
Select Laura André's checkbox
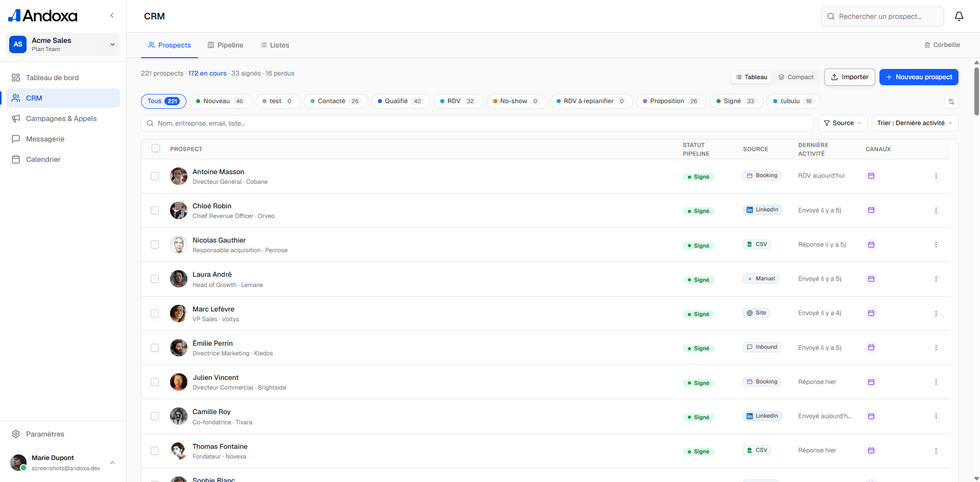point(155,279)
